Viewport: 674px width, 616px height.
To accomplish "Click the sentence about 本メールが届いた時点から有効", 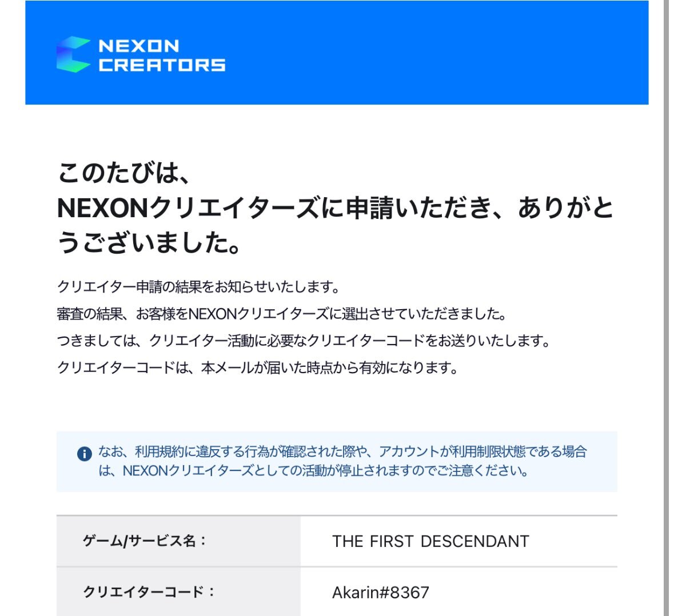I will 257,367.
